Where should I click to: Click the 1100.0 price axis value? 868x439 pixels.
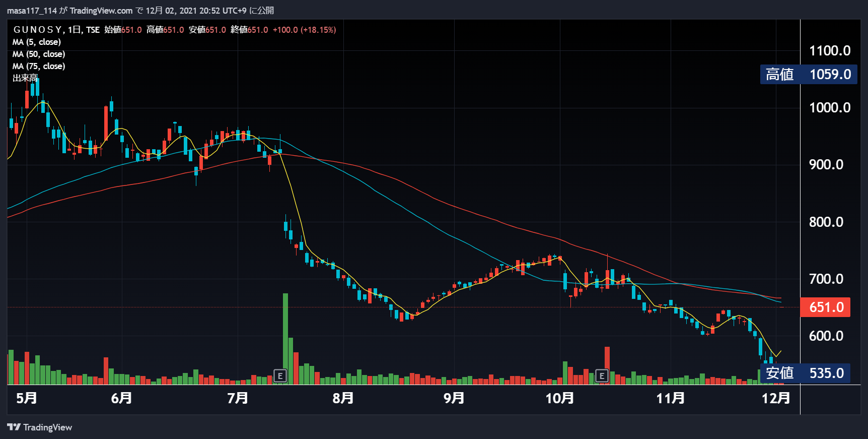[830, 50]
